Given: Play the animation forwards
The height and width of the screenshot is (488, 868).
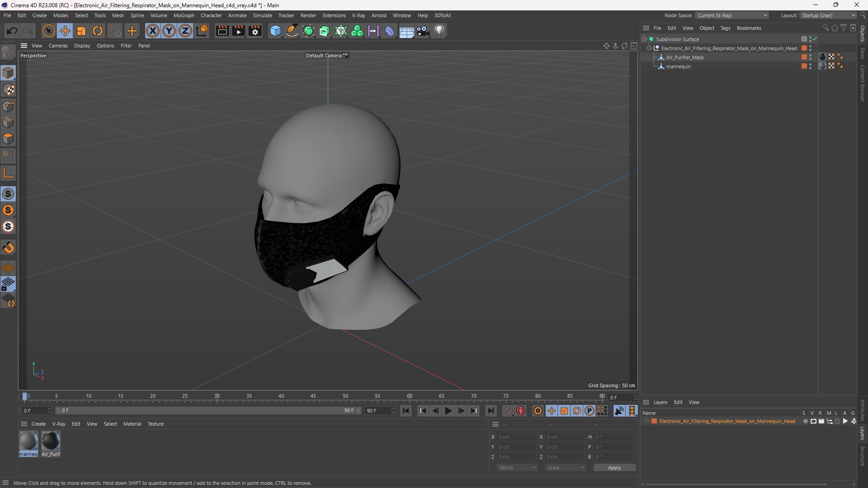Looking at the screenshot, I should tap(448, 411).
